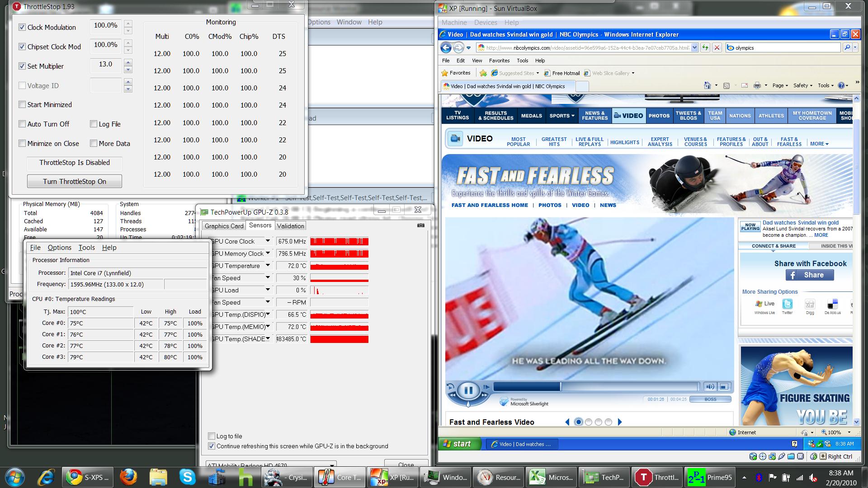Open Favorites menu in IE menu bar
Screen dimensions: 868x488
pos(499,61)
